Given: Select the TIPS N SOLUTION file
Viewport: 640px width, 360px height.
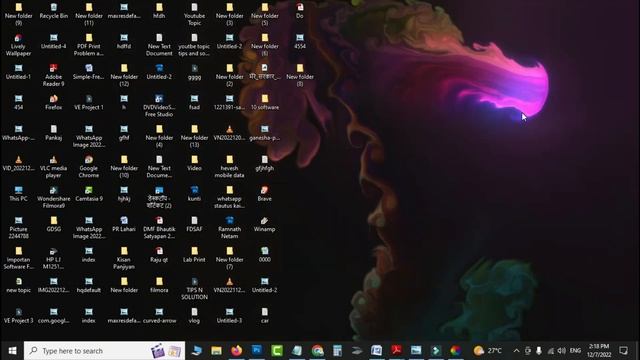Looking at the screenshot, I should 194,289.
